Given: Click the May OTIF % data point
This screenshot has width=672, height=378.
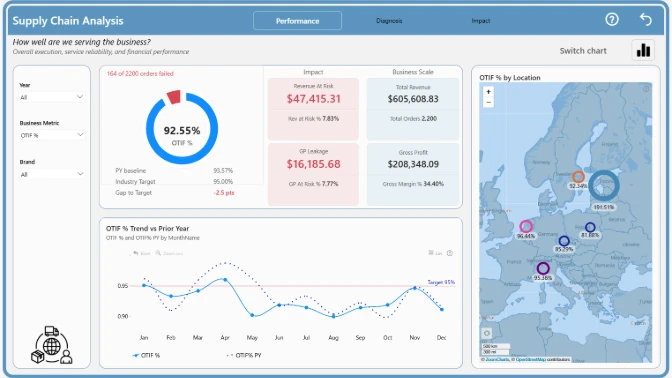Looking at the screenshot, I should [252, 315].
